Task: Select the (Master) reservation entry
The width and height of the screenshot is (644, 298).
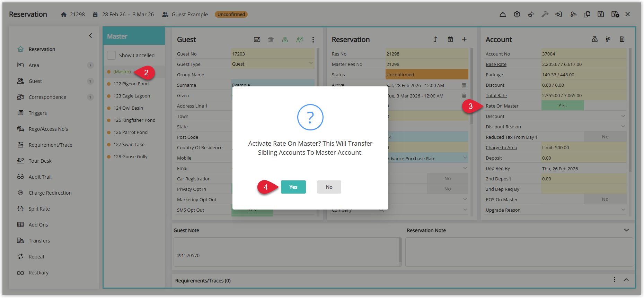Action: (122, 72)
